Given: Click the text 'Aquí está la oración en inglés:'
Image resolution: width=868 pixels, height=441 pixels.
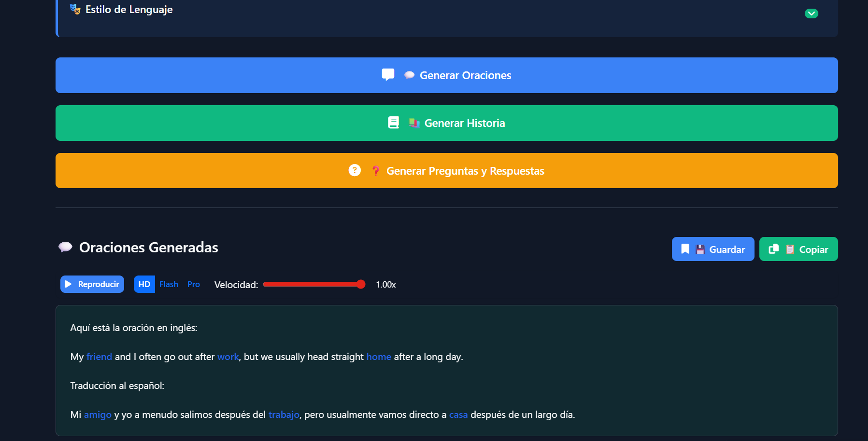Looking at the screenshot, I should [134, 328].
